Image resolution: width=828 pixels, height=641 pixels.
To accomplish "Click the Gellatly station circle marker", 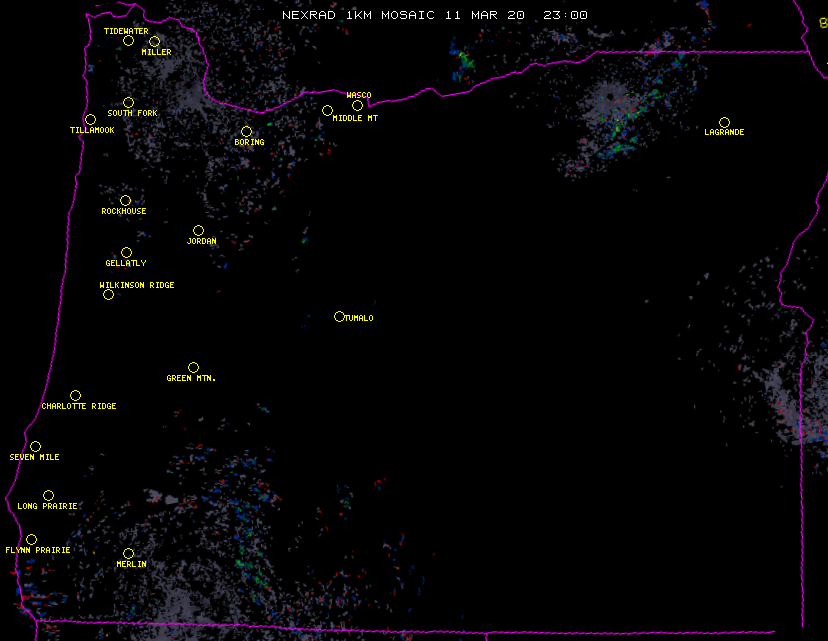I will 126,253.
